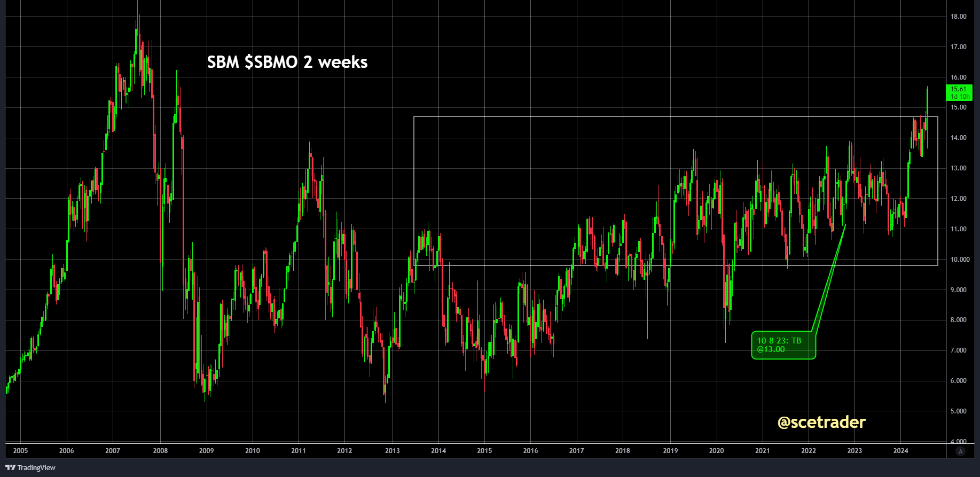Click the 6.00 price scale label
Screen dimensions: 980x477
pos(959,381)
